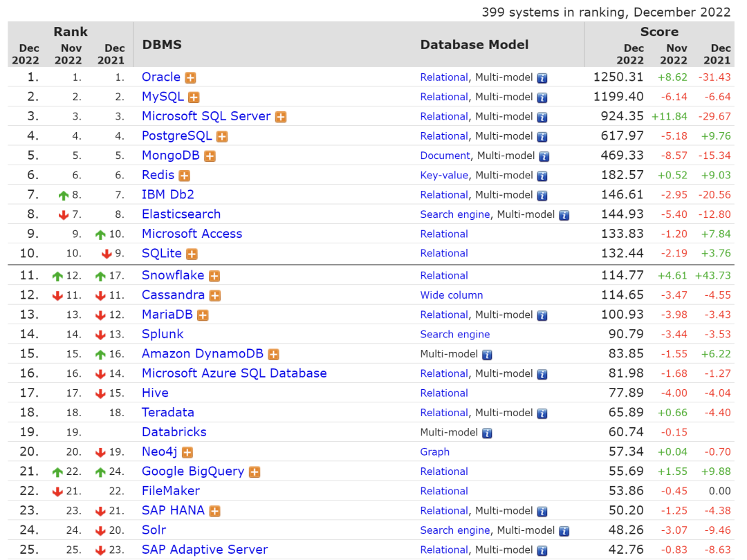
Task: Click the Wide column link for Cassandra
Action: (451, 295)
